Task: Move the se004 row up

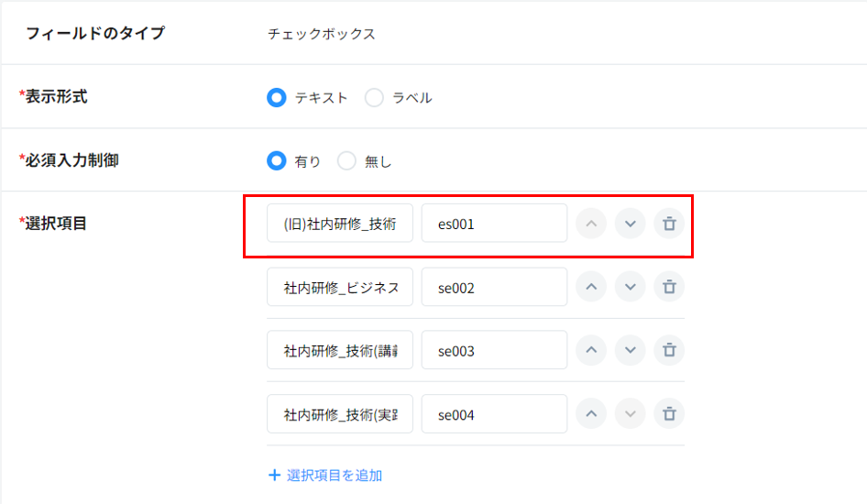Action: click(591, 414)
